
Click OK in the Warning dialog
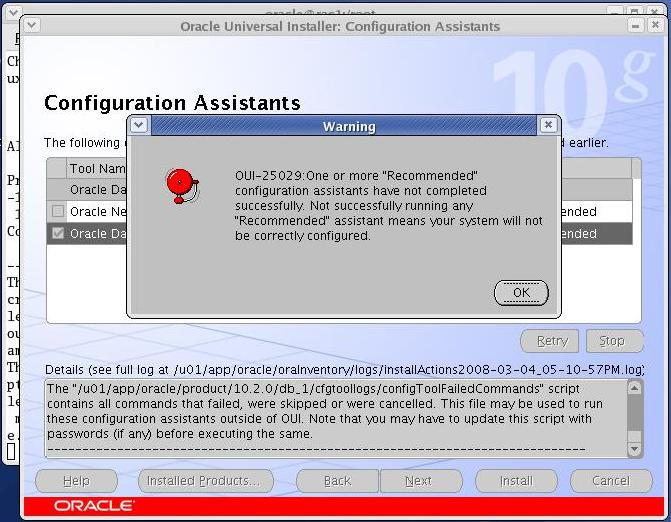point(521,293)
